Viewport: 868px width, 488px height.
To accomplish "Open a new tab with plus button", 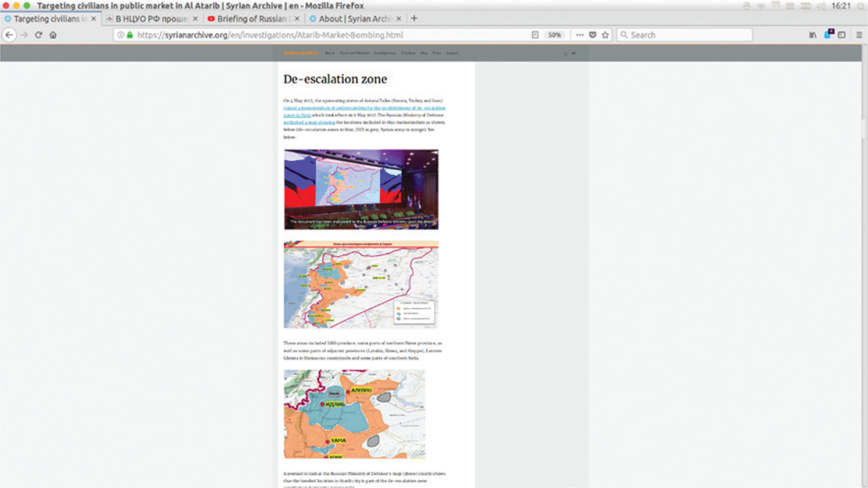I will point(414,18).
